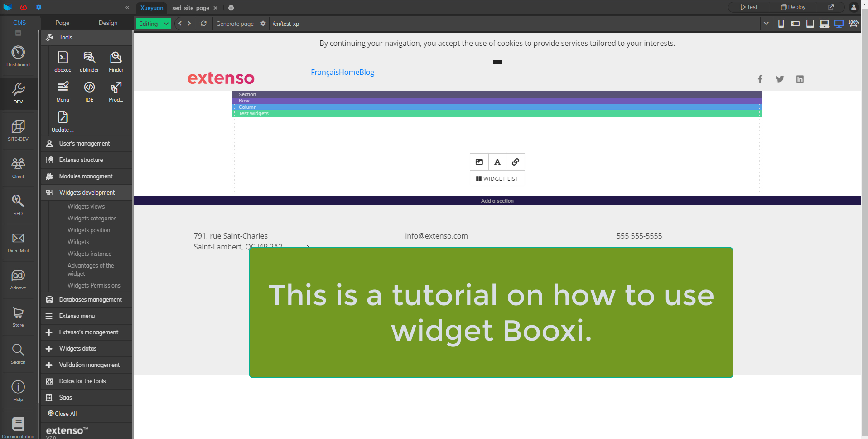Screen dimensions: 868x439
Task: Open the Menu tool icon
Action: 63,92
